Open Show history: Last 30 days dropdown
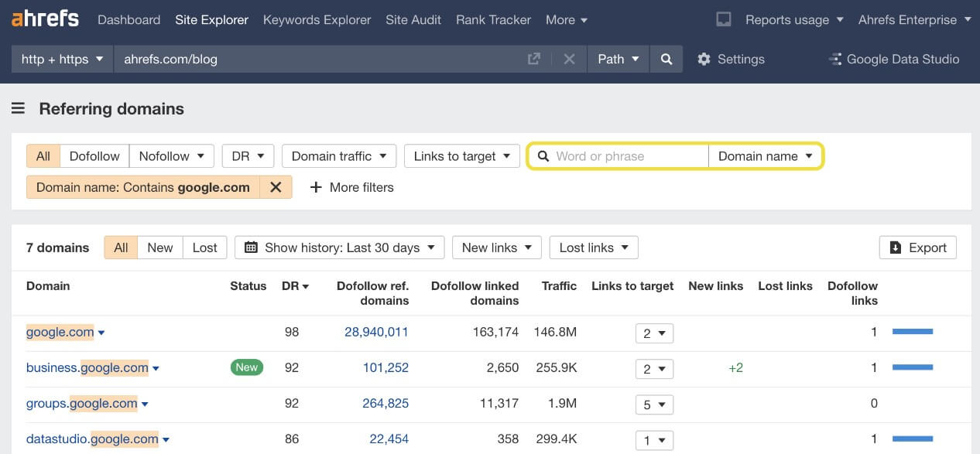Screen dimensions: 980x454 point(339,247)
